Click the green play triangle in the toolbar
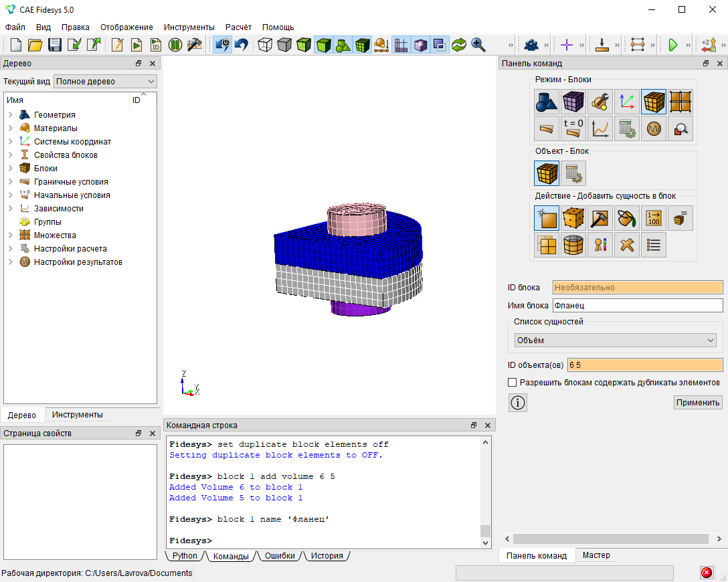This screenshot has height=582, width=728. (672, 45)
